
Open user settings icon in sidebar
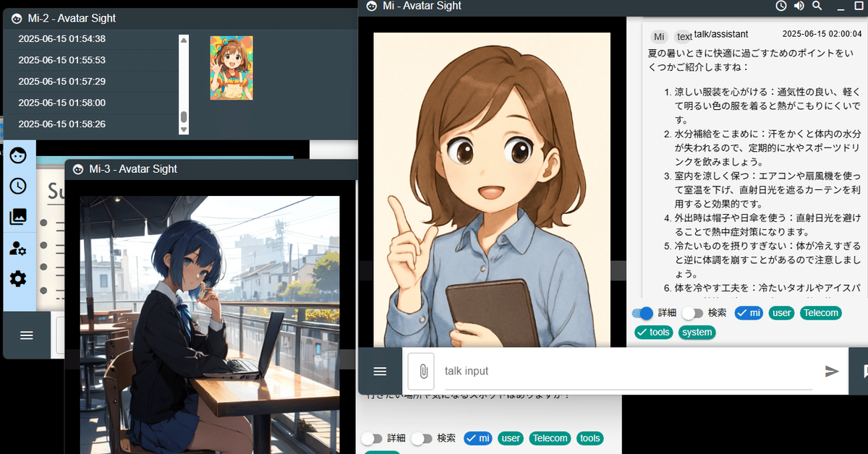click(18, 248)
